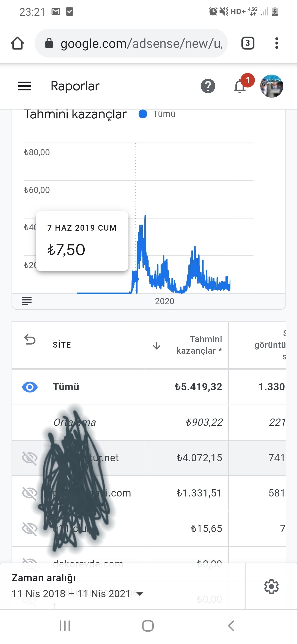
Task: Show the ₺4.072,15 site row on chart
Action: tap(30, 458)
